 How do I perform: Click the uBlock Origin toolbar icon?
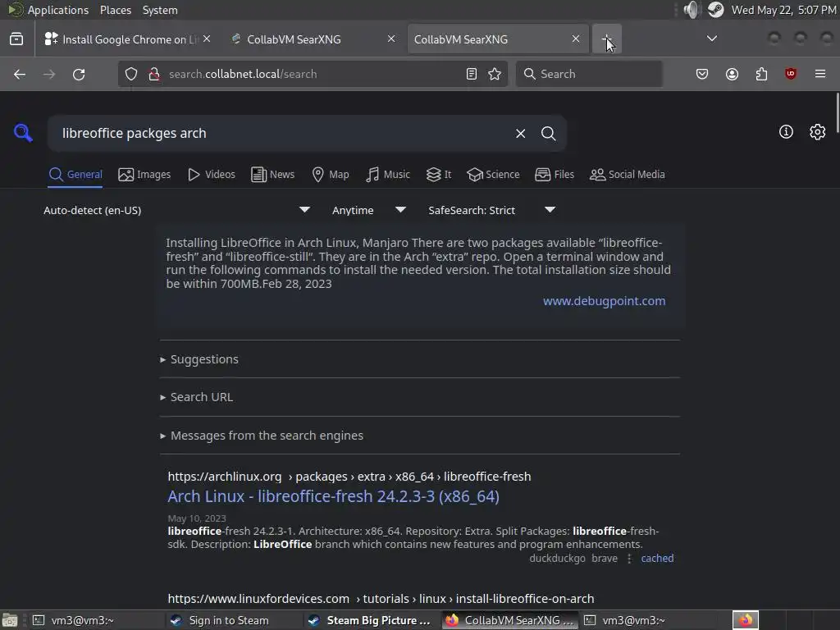pos(790,74)
